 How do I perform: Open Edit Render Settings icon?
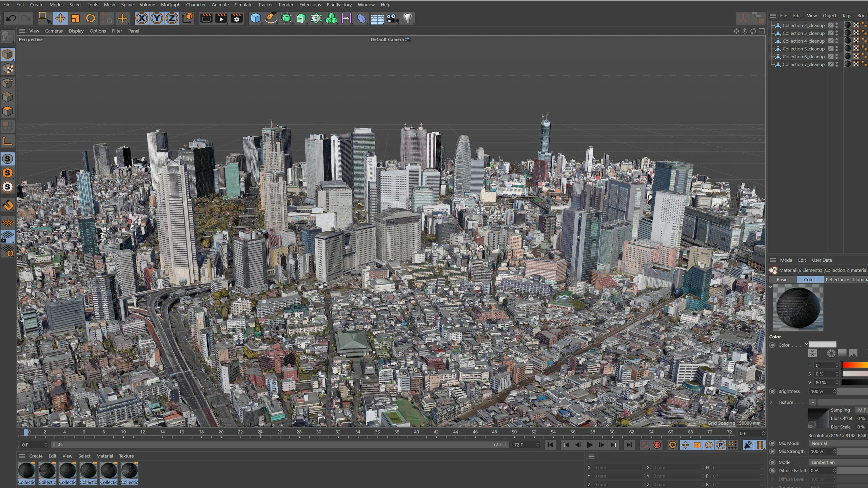[237, 18]
